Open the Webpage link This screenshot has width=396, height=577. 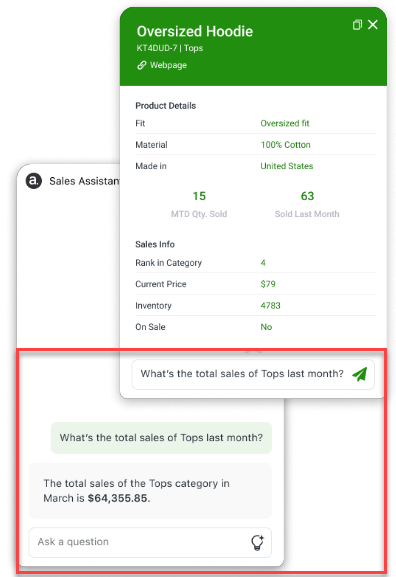click(x=168, y=65)
